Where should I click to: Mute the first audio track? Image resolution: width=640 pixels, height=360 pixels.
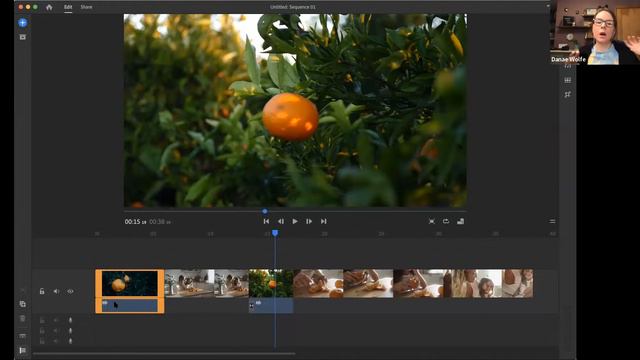click(x=56, y=320)
